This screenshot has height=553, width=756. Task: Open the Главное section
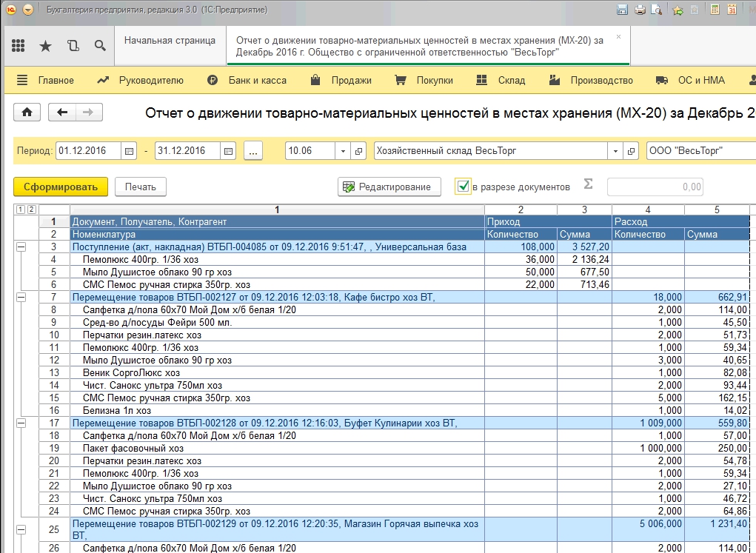46,81
